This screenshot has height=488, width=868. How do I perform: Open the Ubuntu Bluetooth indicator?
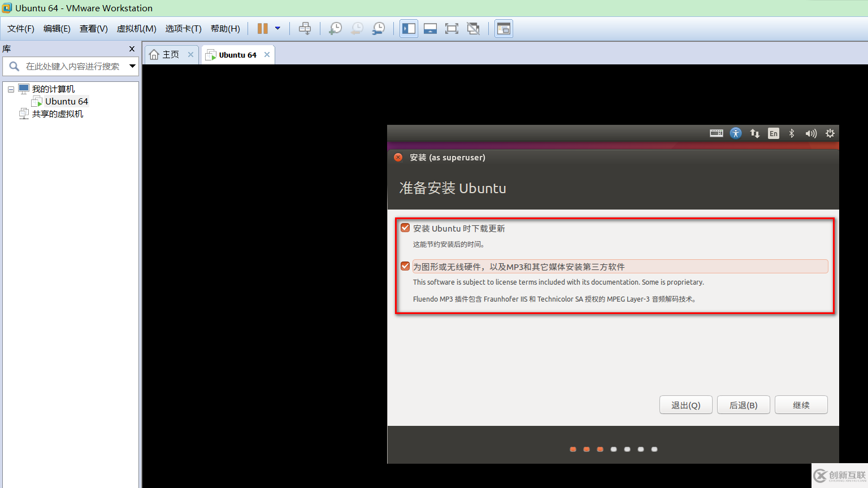click(792, 133)
